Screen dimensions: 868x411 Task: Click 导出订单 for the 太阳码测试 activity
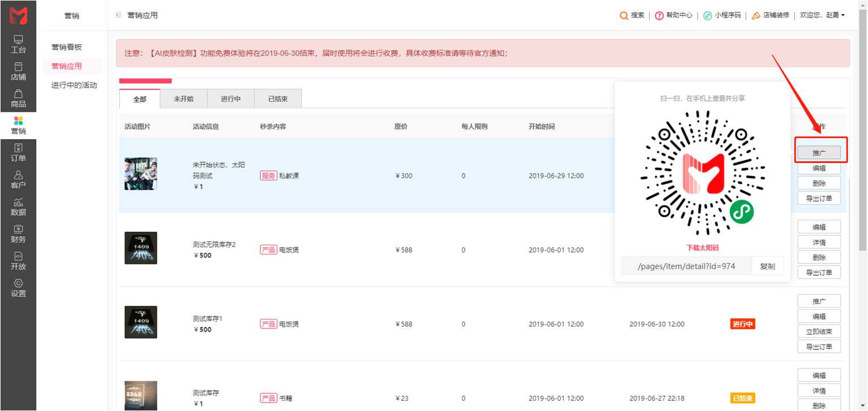819,198
